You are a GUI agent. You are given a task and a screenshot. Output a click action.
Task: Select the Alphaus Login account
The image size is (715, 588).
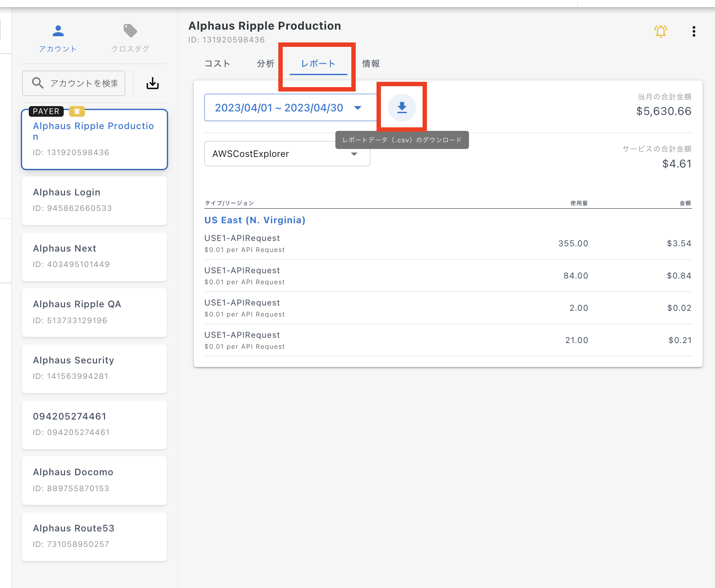(x=94, y=200)
